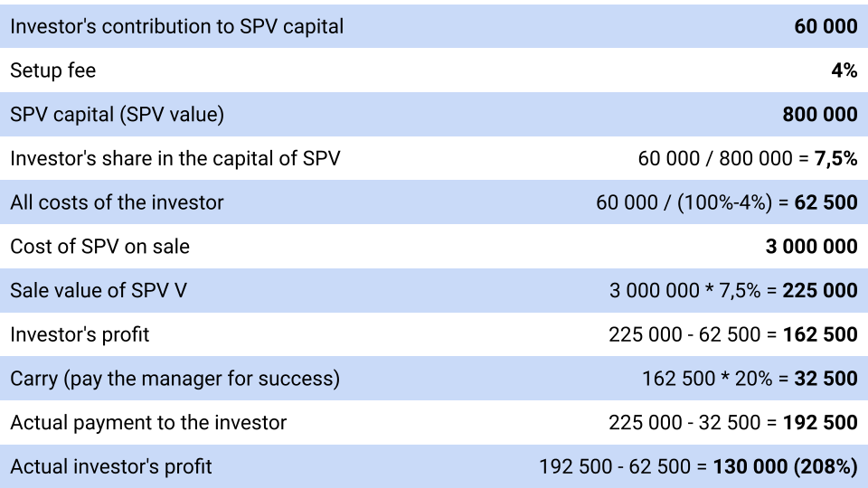Select the 7,5% share calculation cell

747,159
